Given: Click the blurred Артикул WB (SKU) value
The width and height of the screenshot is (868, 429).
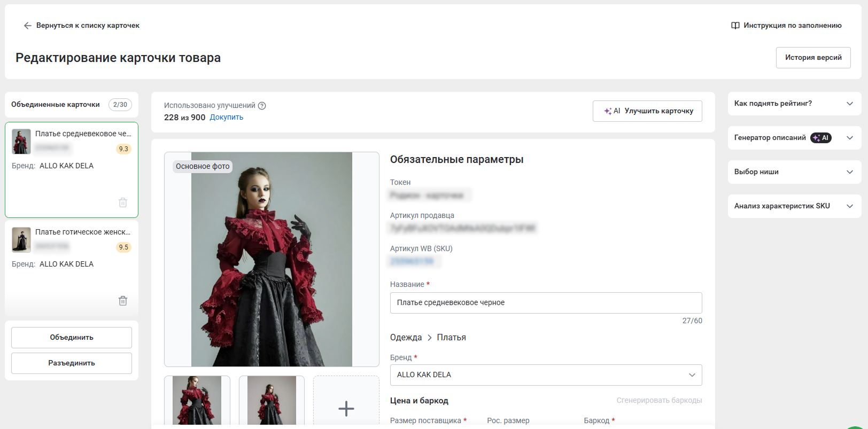Looking at the screenshot, I should (x=412, y=261).
